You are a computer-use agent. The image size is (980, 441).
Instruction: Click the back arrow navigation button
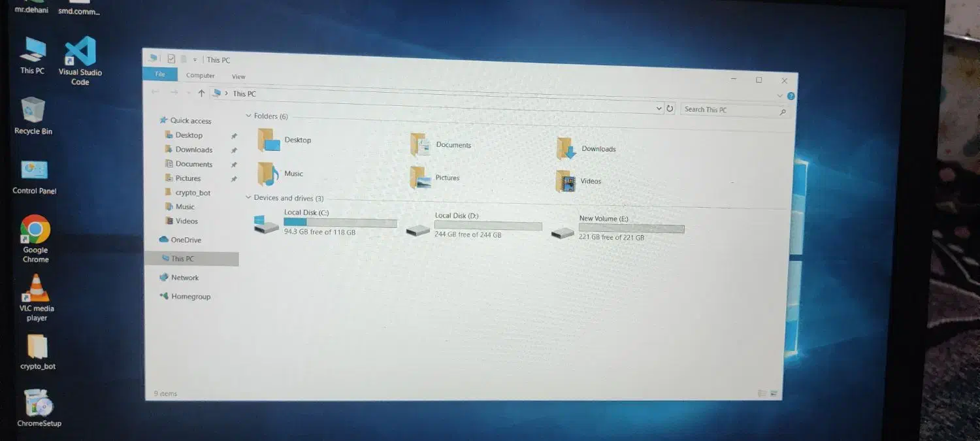pyautogui.click(x=155, y=92)
